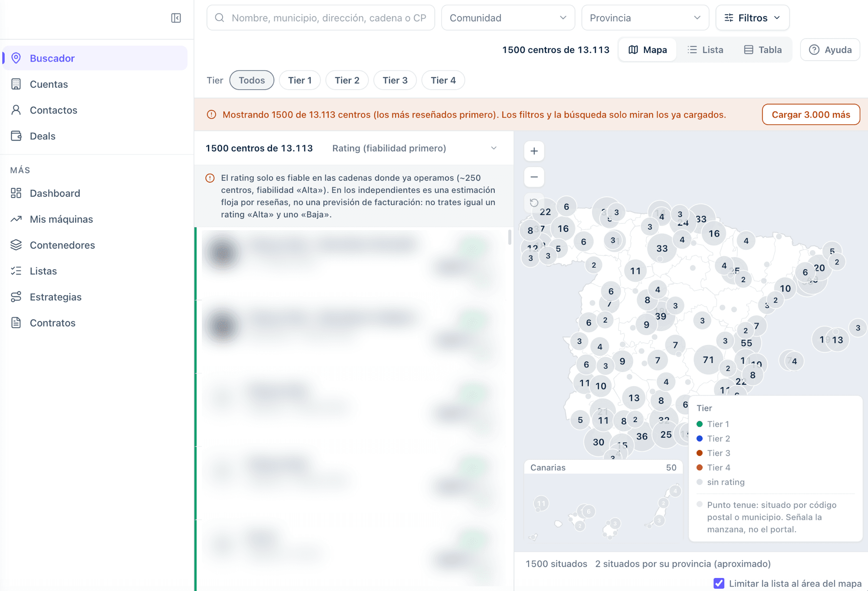This screenshot has height=591, width=868.
Task: Go to Contactos person icon
Action: 16,110
